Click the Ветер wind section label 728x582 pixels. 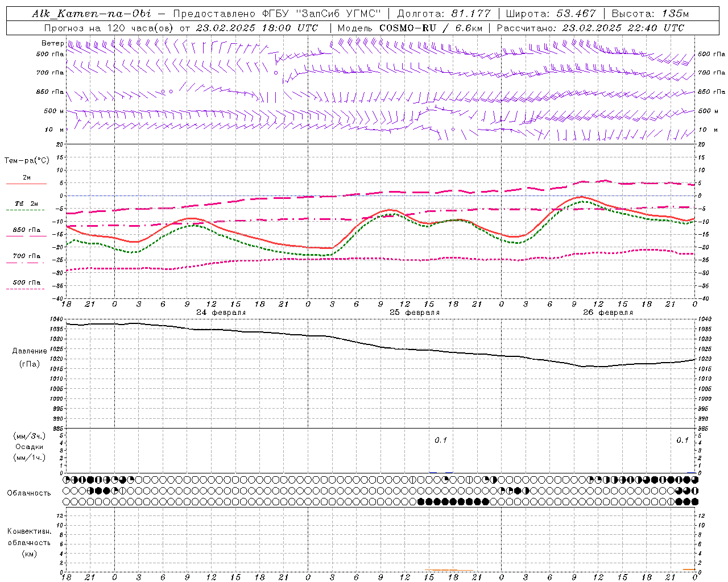pos(52,43)
